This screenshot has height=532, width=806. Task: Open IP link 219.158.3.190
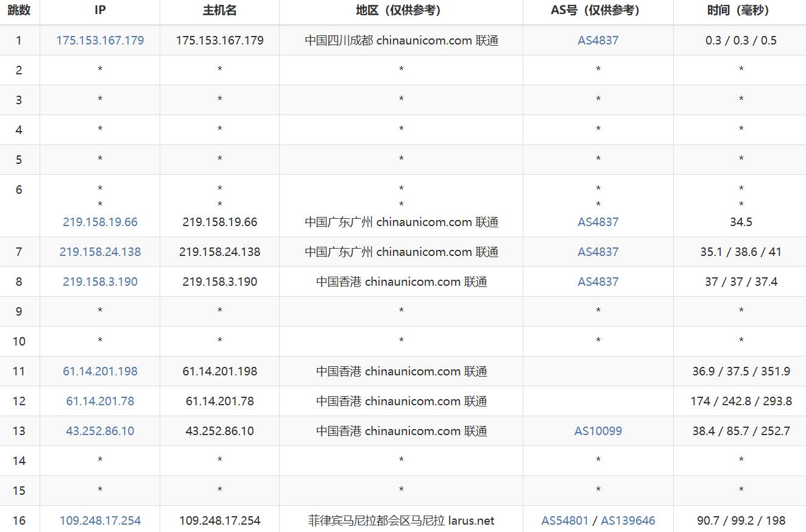click(100, 282)
